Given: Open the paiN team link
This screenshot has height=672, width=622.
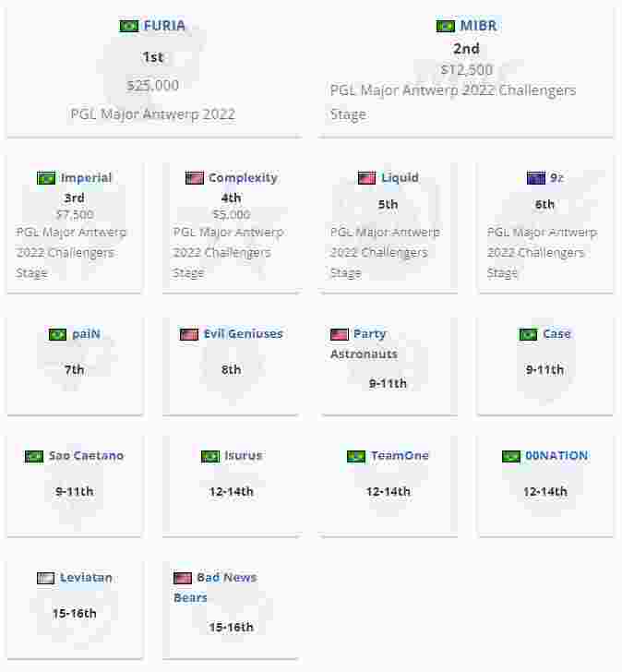Looking at the screenshot, I should (x=86, y=334).
